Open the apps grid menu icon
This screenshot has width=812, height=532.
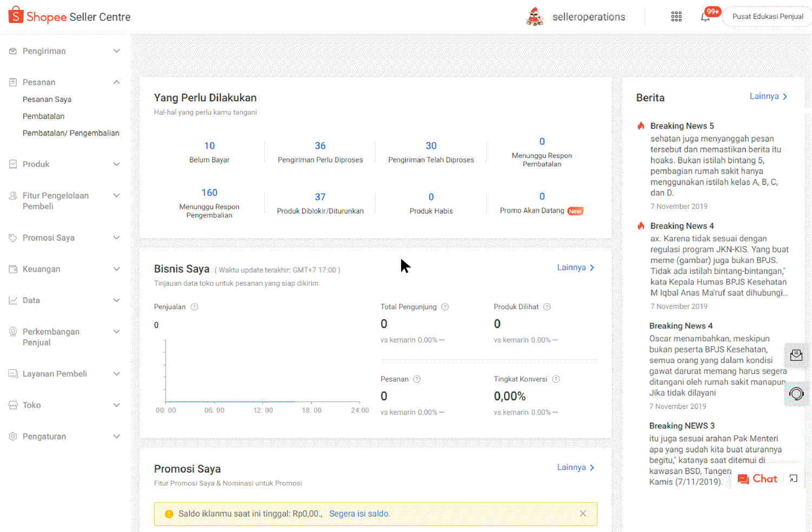click(x=676, y=17)
